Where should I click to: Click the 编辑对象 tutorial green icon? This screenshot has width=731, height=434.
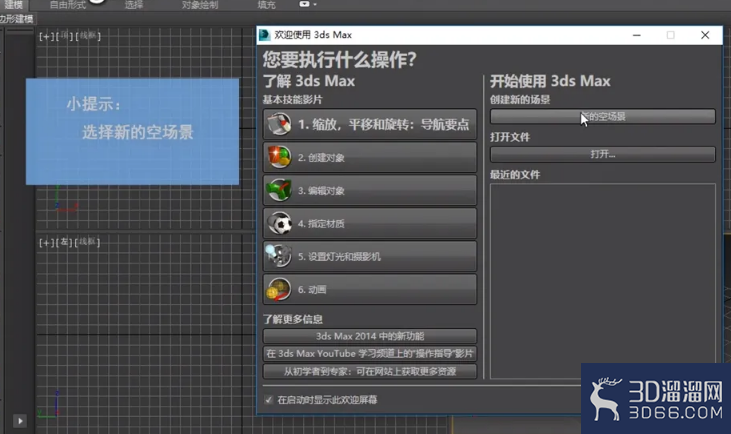click(279, 190)
